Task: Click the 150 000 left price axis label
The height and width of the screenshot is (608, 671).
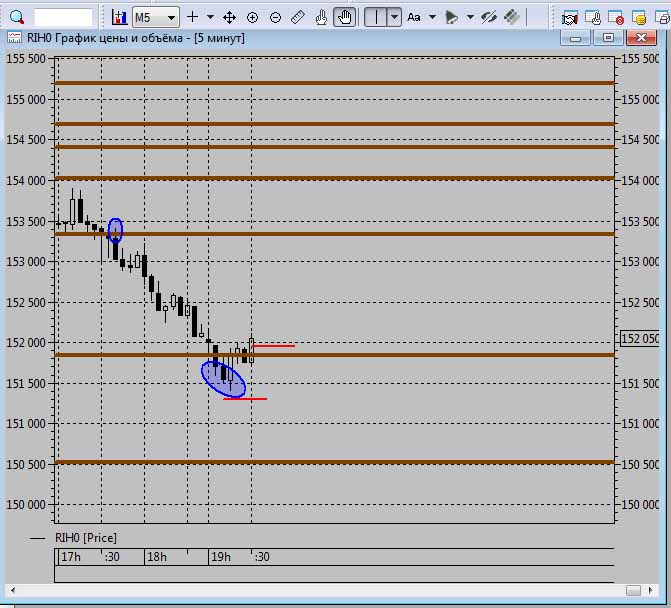Action: 26,505
